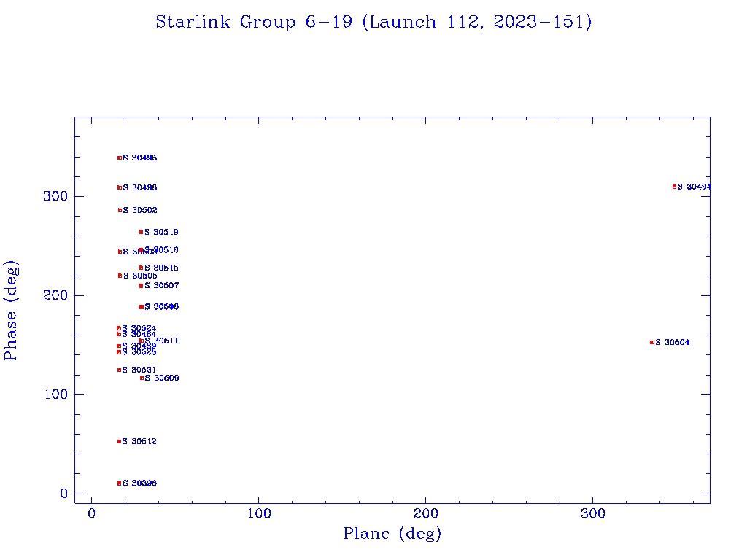Select the S 30519 satellite label
Viewport: 747px width, 560px height.
(x=161, y=232)
